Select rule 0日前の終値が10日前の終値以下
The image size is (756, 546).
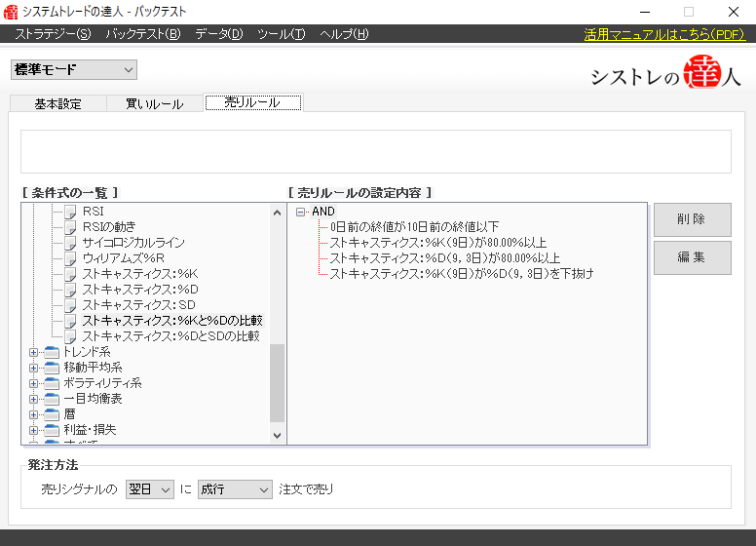click(414, 227)
